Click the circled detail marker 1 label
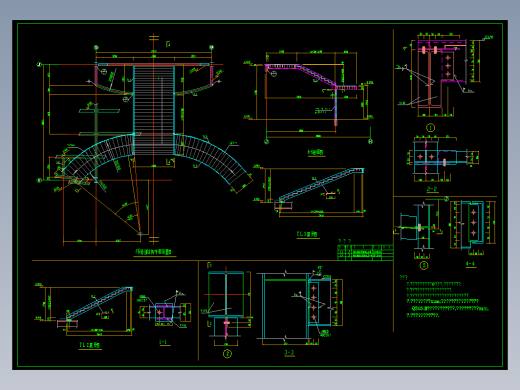 (x=430, y=128)
